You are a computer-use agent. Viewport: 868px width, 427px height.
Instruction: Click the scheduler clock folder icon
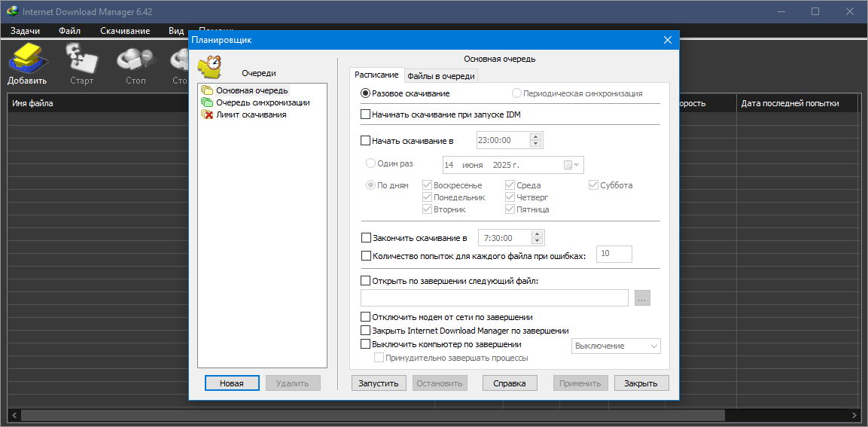pos(210,69)
